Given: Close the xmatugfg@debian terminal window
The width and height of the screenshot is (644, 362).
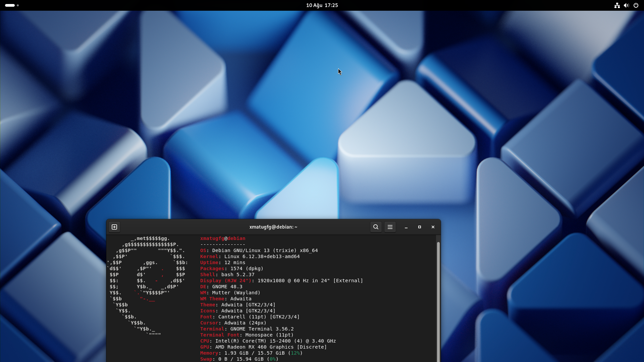Looking at the screenshot, I should pos(433,227).
